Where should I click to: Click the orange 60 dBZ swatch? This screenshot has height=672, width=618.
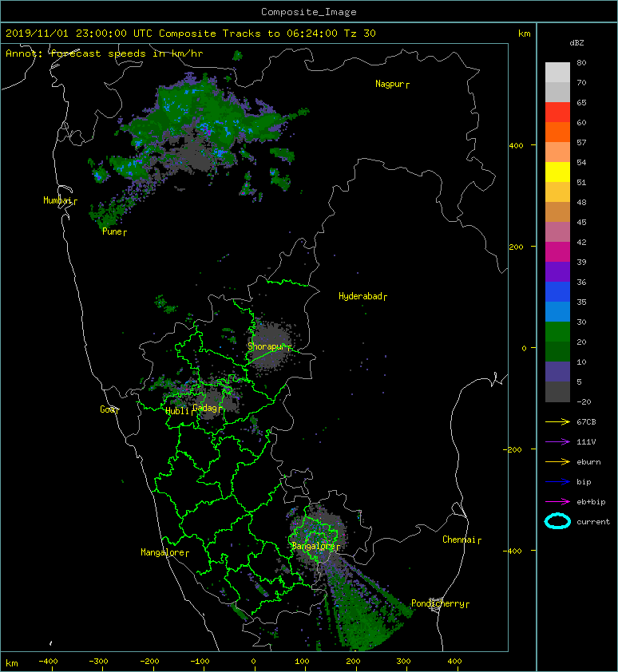[x=557, y=132]
